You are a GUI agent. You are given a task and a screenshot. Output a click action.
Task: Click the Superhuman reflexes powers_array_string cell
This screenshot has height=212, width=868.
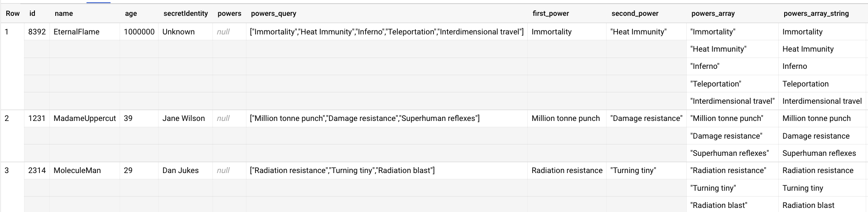click(x=823, y=153)
